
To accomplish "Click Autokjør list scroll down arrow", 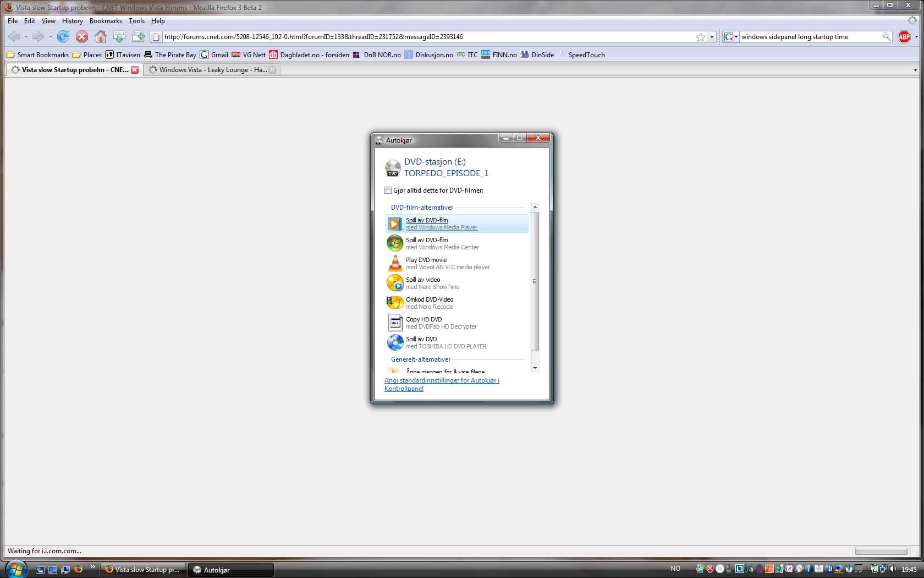I will (535, 368).
